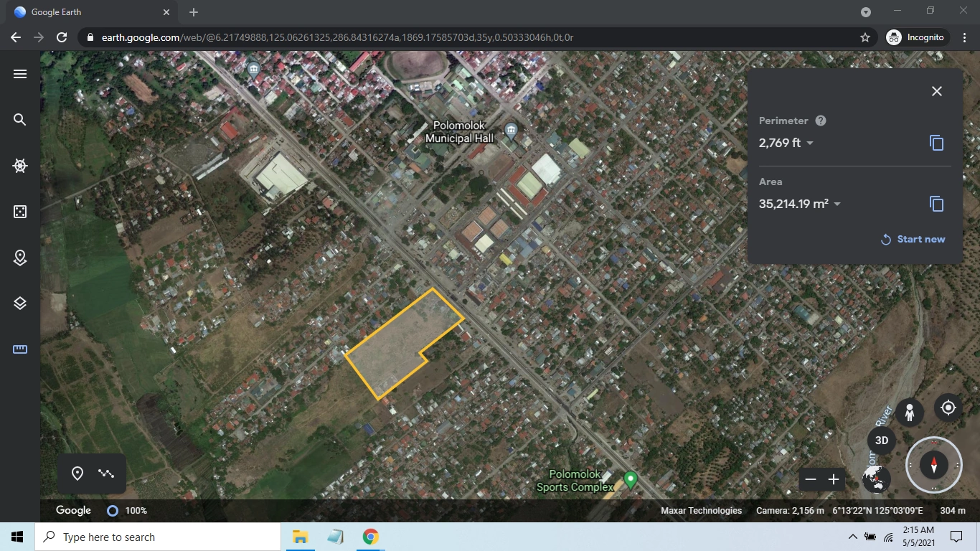
Task: Open the globe view icon
Action: [x=877, y=478]
